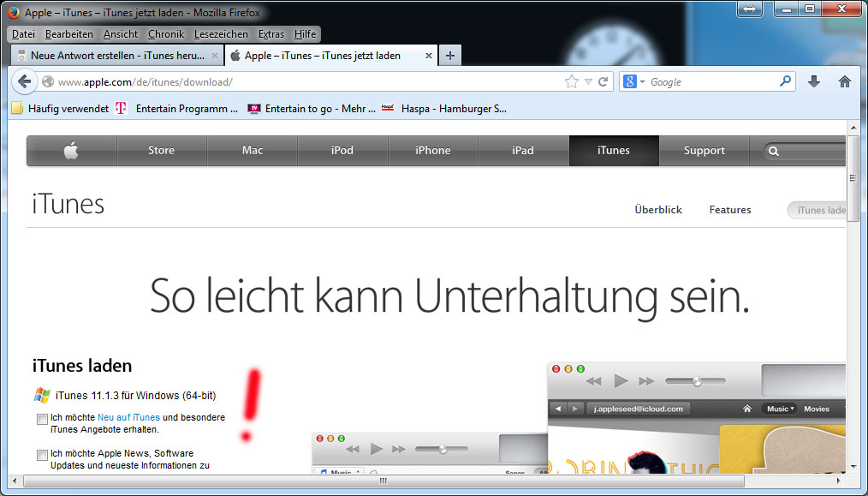Click play in the rear iTunes preview
The width and height of the screenshot is (868, 496).
[x=377, y=449]
